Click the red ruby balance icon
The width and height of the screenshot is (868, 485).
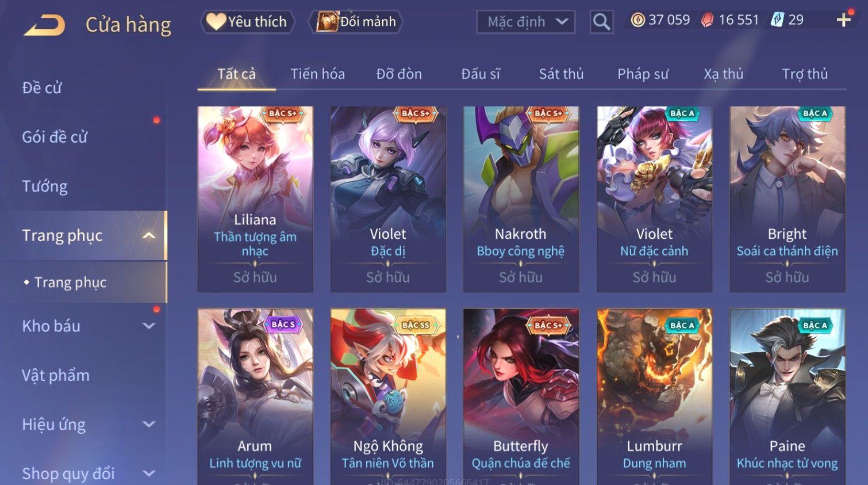[x=707, y=20]
